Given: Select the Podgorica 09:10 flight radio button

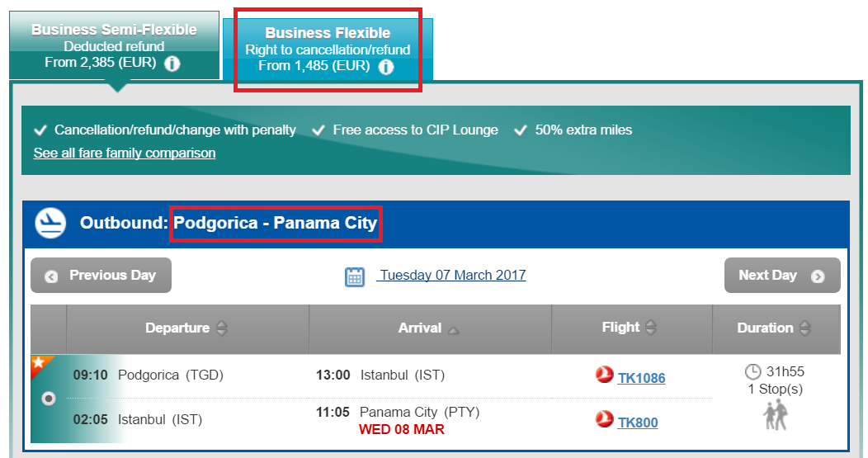Looking at the screenshot, I should [x=49, y=399].
